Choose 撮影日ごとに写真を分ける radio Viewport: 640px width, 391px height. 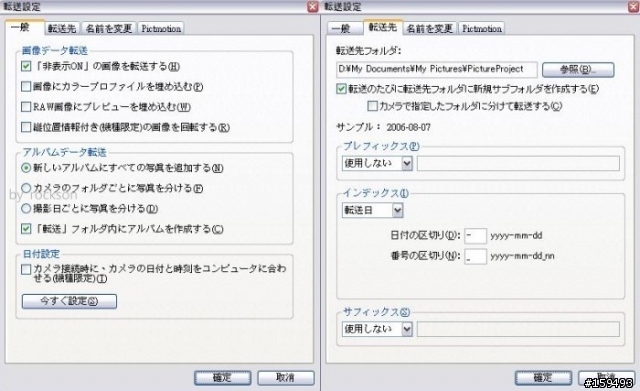pos(26,209)
